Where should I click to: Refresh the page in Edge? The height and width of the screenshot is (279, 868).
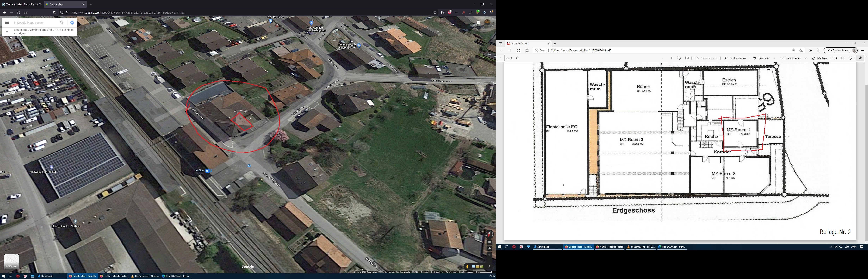tap(518, 51)
